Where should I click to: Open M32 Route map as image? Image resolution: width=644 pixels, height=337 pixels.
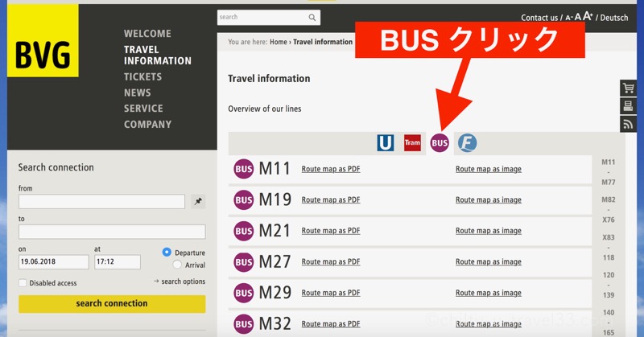point(489,324)
